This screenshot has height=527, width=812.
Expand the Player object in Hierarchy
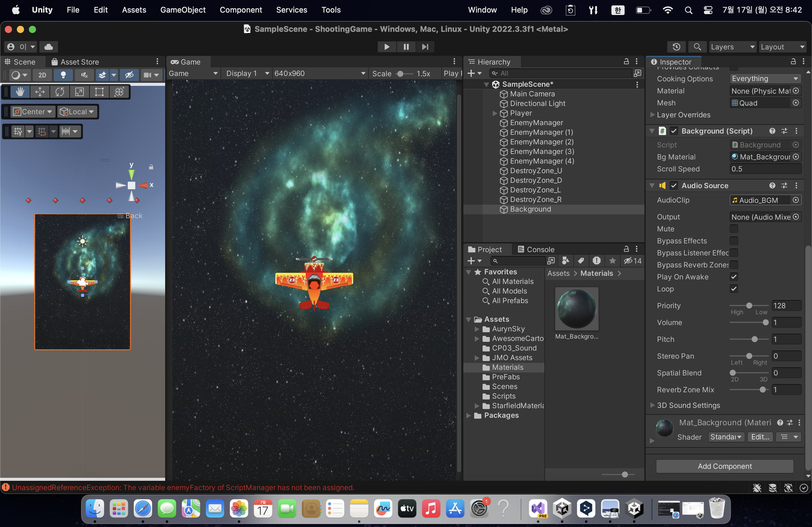495,113
